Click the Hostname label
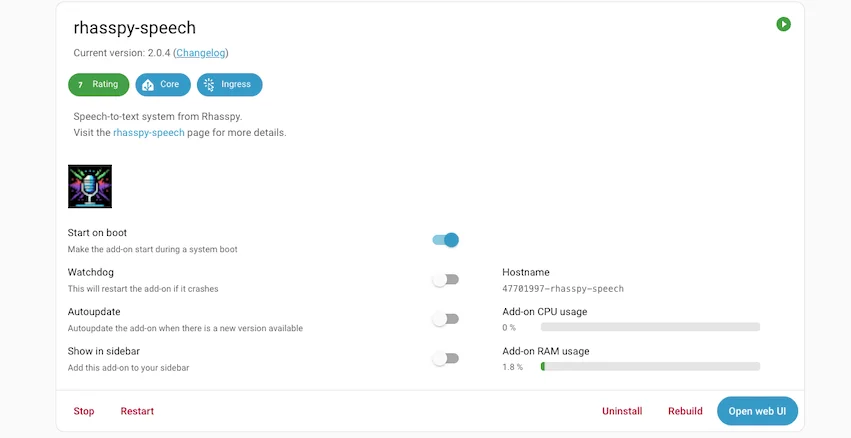Image resolution: width=851 pixels, height=438 pixels. [526, 272]
